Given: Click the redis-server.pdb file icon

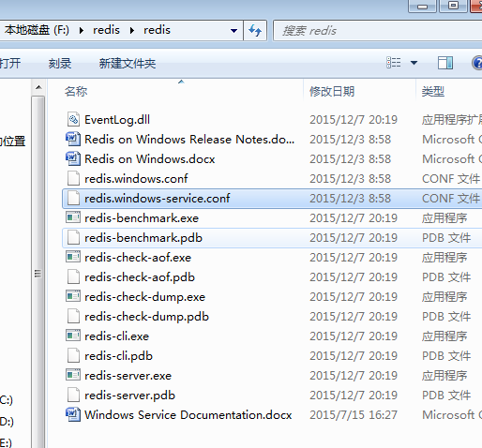Looking at the screenshot, I should point(73,395).
